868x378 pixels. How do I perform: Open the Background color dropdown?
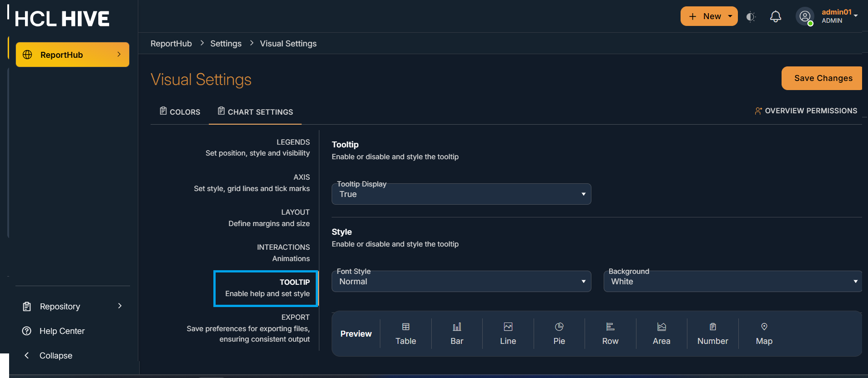coord(732,282)
